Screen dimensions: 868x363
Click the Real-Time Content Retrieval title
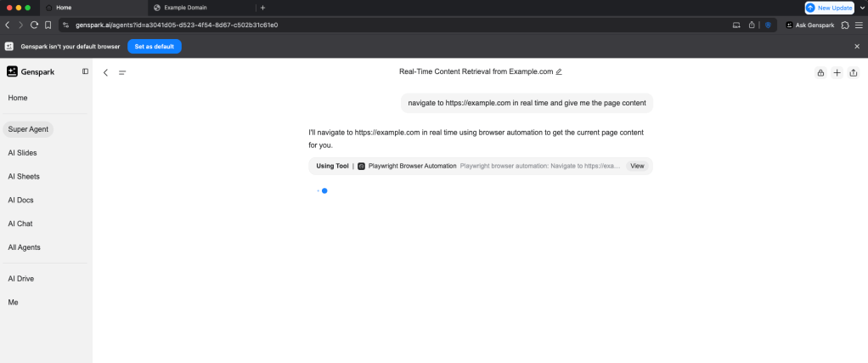476,71
